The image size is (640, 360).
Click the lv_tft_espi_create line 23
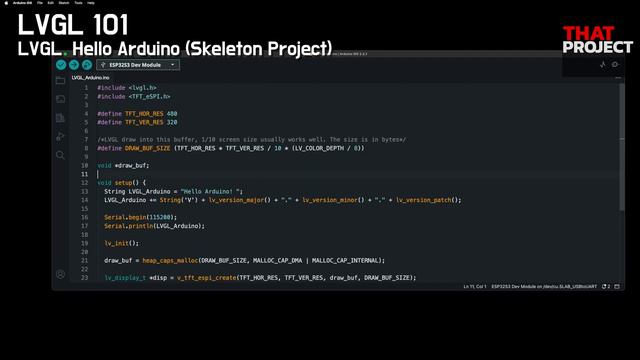coord(260,278)
